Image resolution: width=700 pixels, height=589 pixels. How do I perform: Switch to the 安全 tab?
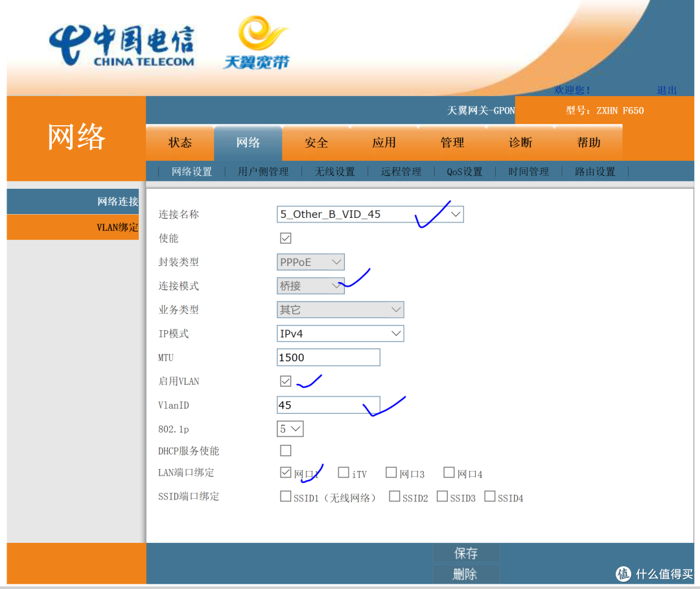pyautogui.click(x=316, y=143)
